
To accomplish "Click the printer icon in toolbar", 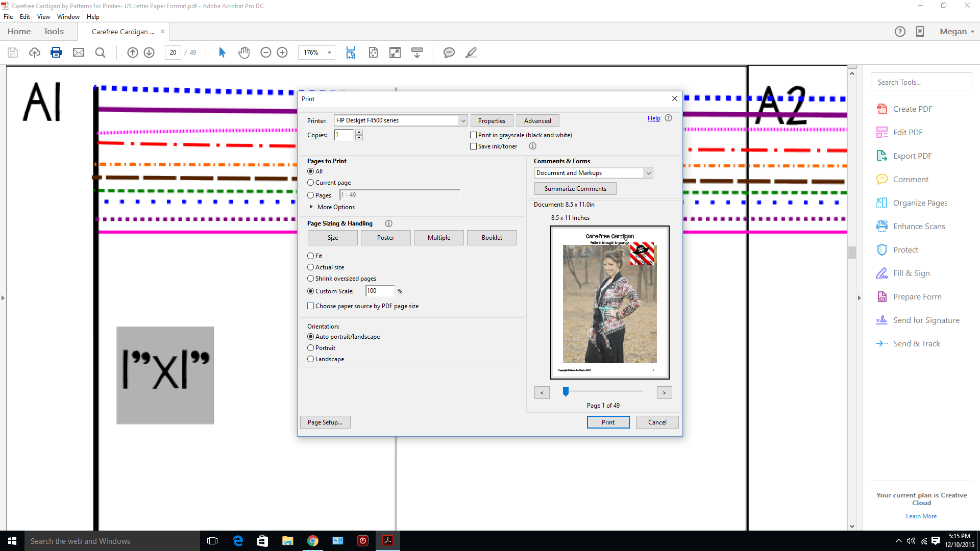I will tap(56, 53).
